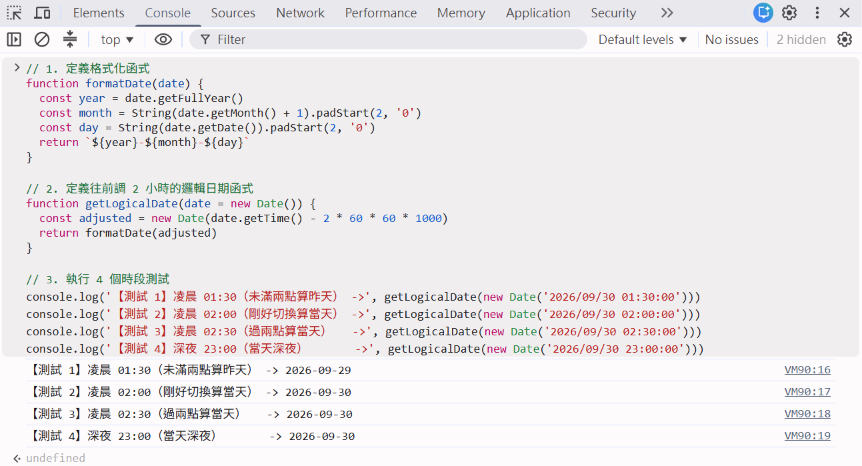862x466 pixels.
Task: Click the '// 2. 定義往前調 2 小時' comment
Action: pyautogui.click(x=140, y=188)
